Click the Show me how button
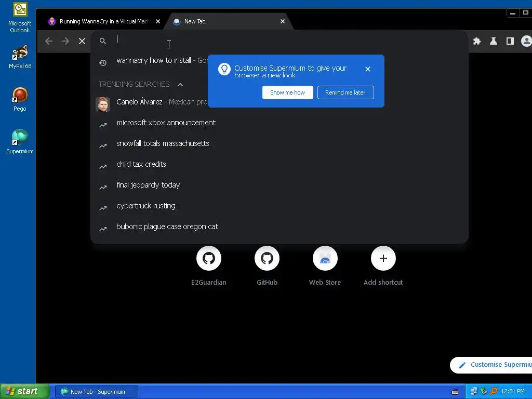 [287, 92]
